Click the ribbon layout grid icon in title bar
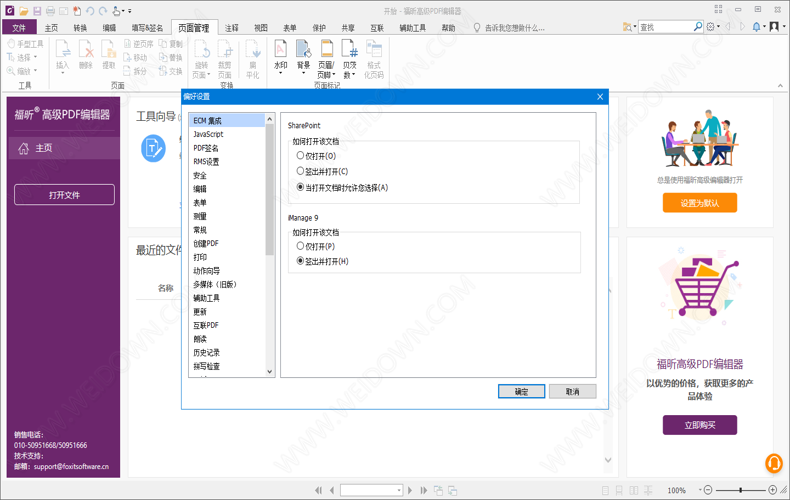Screen dimensions: 790x500 (x=718, y=9)
